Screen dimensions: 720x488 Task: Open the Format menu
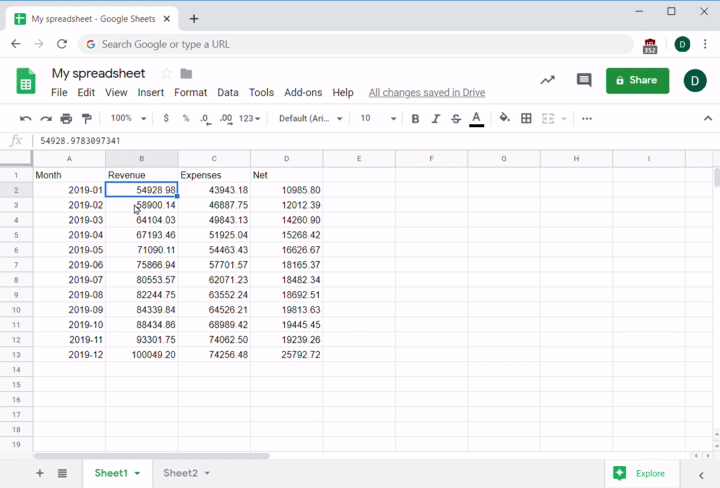(x=190, y=92)
